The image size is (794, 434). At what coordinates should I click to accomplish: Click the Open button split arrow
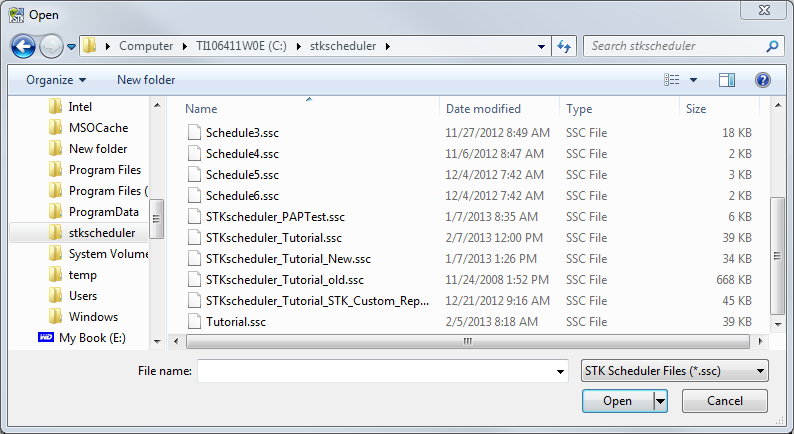point(660,401)
